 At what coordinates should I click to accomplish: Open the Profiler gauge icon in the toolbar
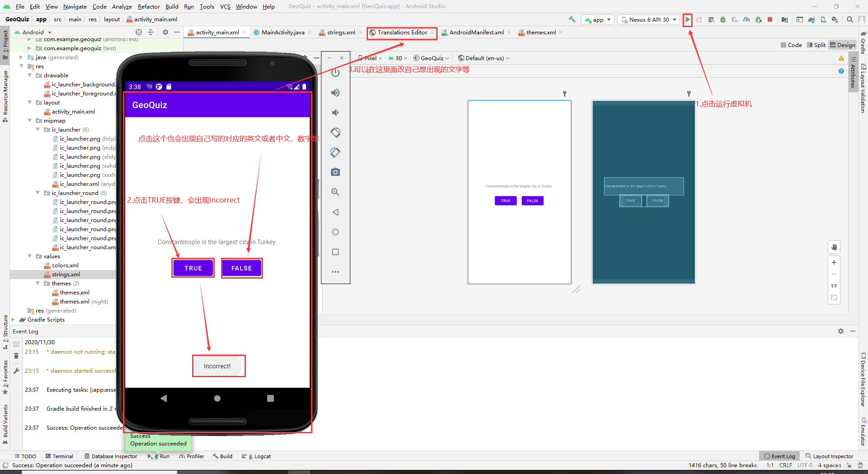pyautogui.click(x=746, y=19)
